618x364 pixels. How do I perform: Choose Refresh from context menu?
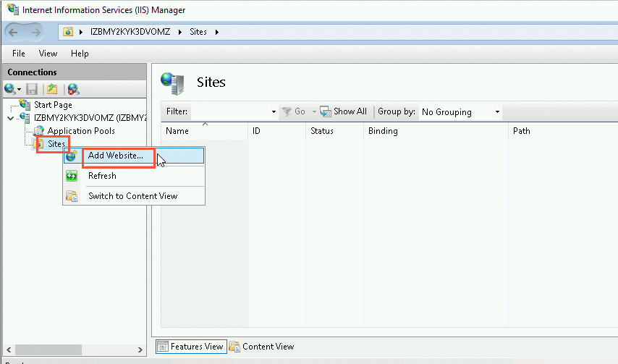coord(134,176)
